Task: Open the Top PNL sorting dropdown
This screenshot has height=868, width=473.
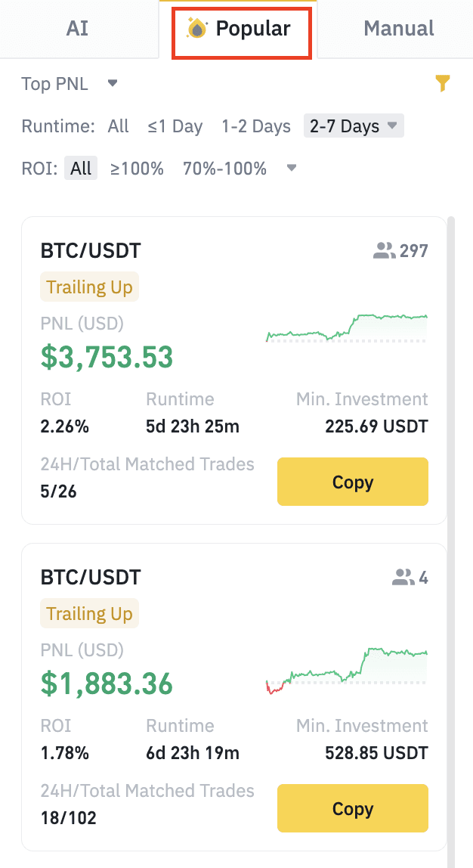Action: (x=70, y=84)
